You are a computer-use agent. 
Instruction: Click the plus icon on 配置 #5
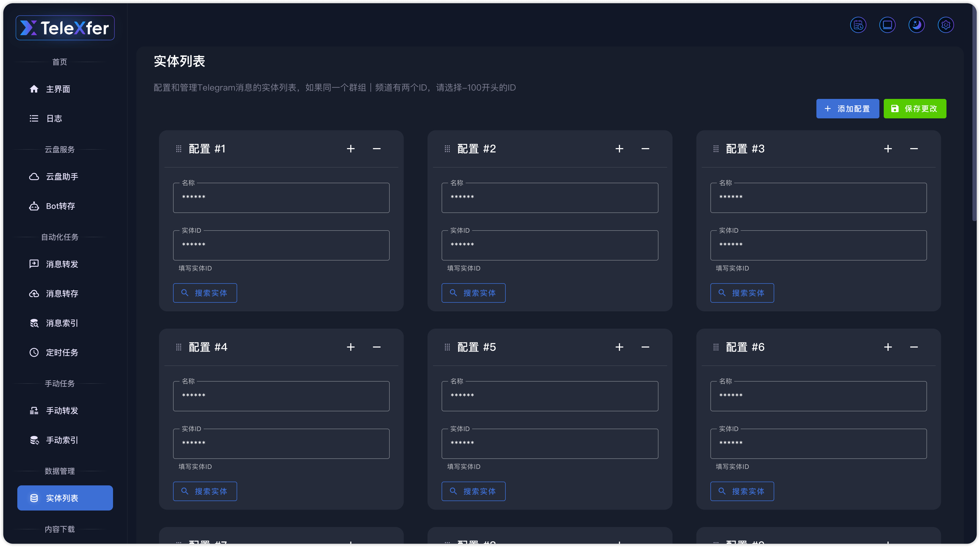tap(619, 347)
